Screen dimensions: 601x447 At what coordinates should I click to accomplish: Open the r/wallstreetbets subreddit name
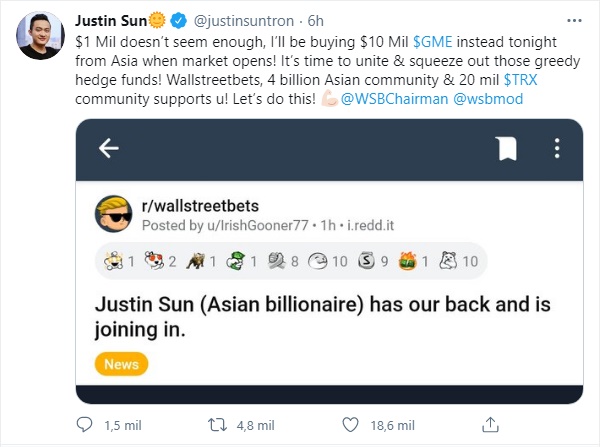pos(200,206)
